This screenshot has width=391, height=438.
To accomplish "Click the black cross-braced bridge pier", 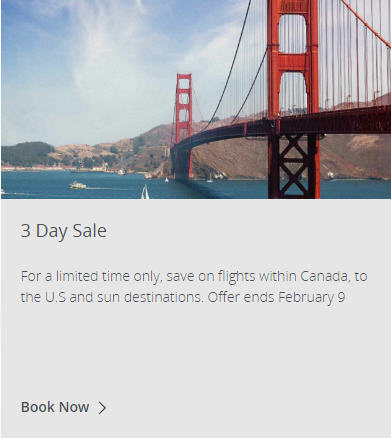I will point(294,166).
